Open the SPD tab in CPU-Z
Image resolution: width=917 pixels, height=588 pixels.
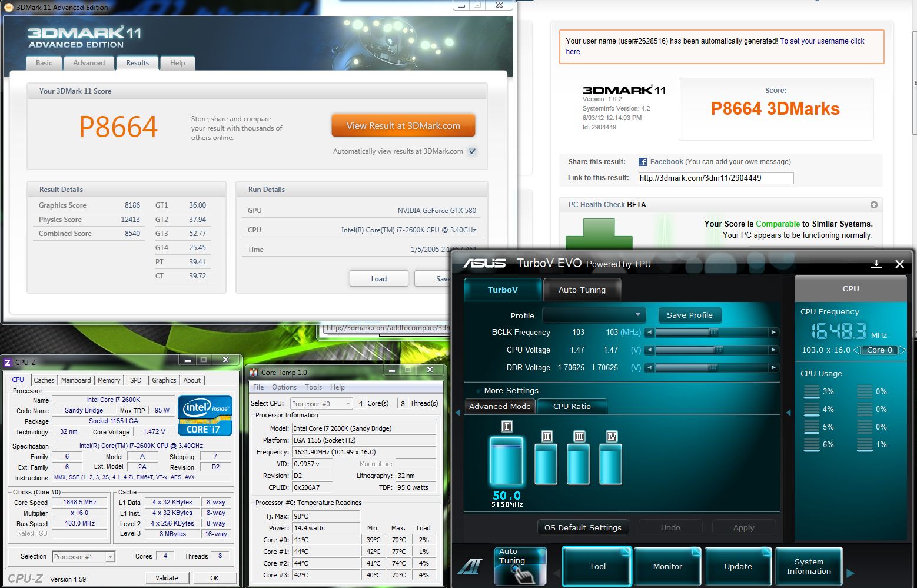tap(136, 380)
